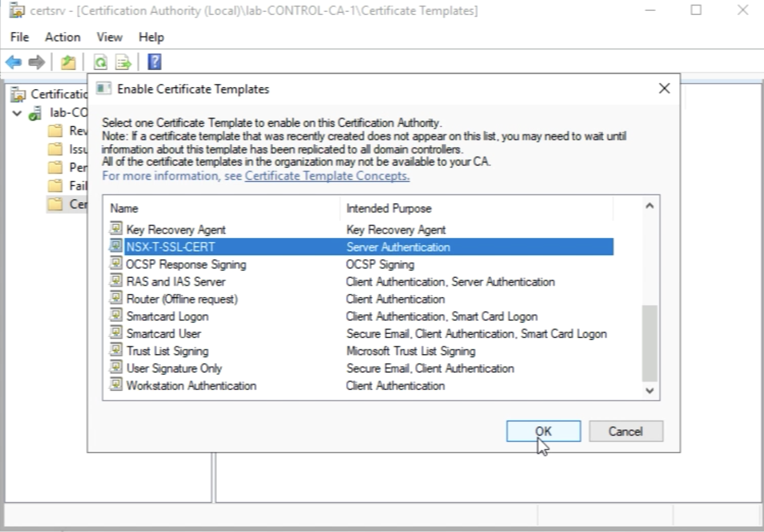Click the Back arrow toolbar icon
The height and width of the screenshot is (532, 764).
[x=14, y=62]
